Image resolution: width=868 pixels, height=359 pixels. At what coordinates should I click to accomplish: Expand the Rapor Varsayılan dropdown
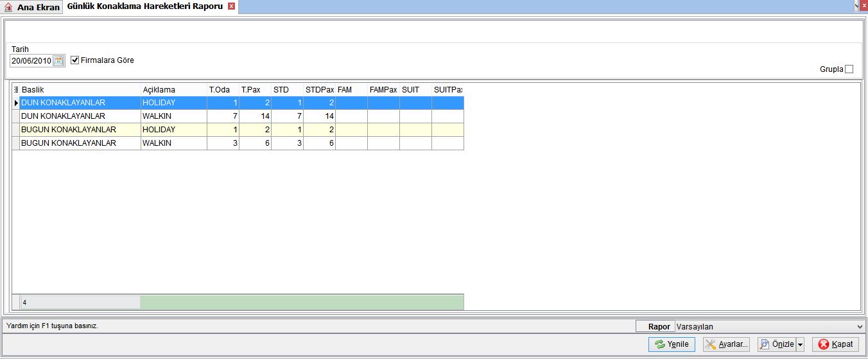point(860,327)
